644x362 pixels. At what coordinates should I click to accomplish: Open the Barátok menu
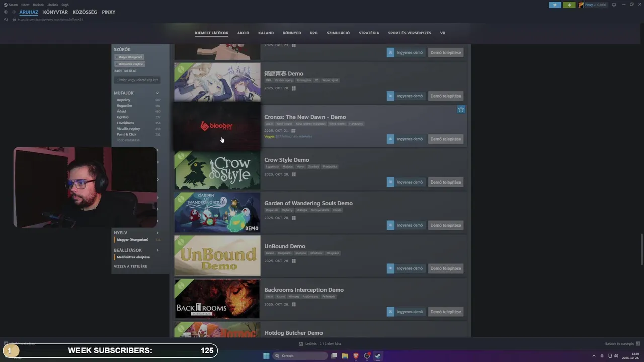[x=38, y=5]
